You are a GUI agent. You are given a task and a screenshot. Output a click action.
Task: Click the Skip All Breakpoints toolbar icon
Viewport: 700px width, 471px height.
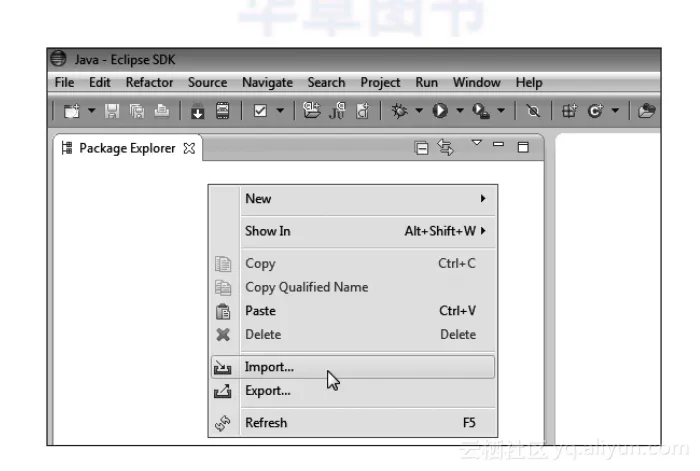(533, 111)
